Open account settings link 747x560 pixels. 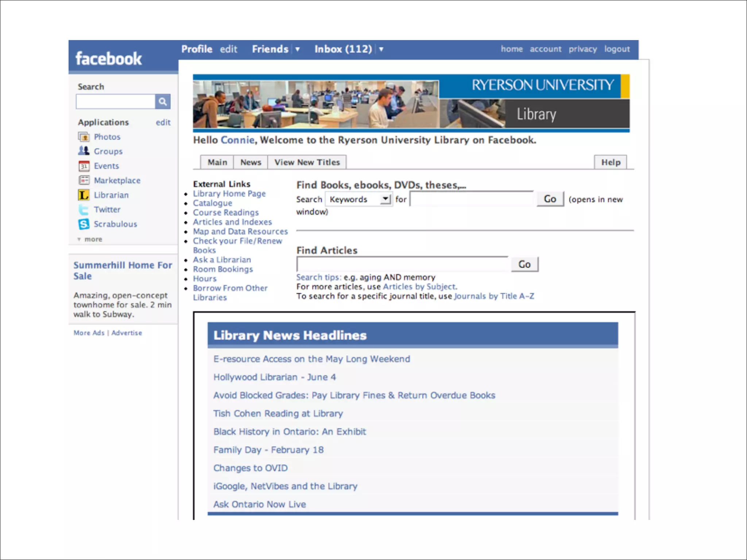tap(546, 49)
